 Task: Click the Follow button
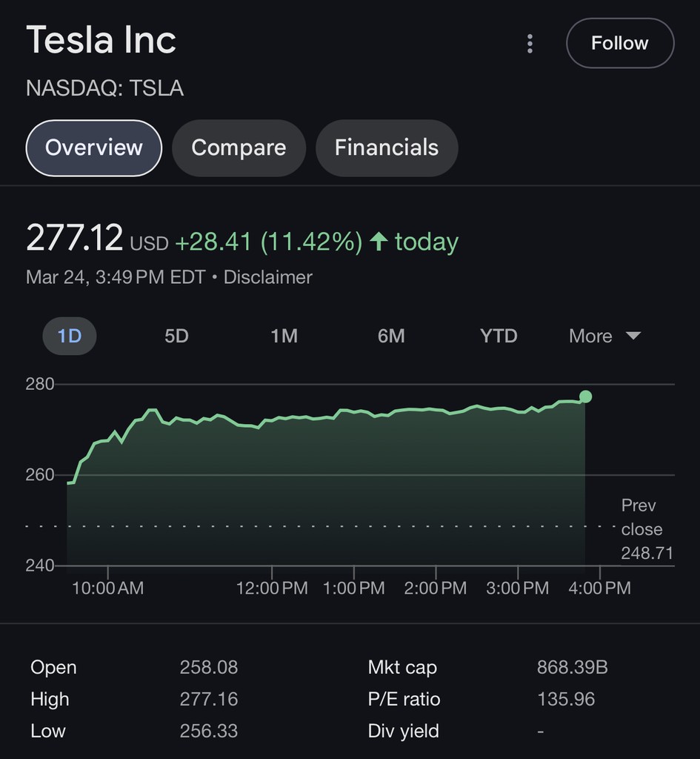click(x=620, y=44)
